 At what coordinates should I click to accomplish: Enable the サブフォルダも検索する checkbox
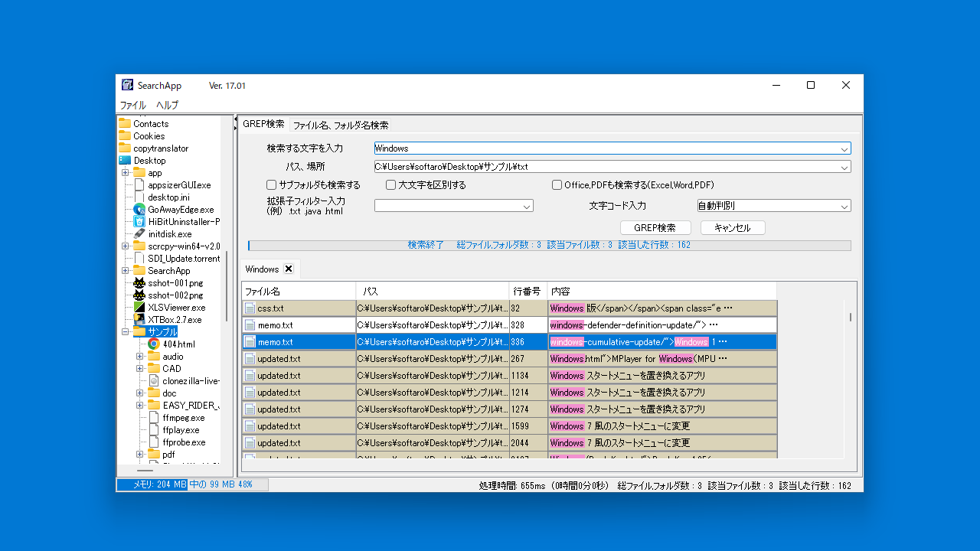pos(271,184)
